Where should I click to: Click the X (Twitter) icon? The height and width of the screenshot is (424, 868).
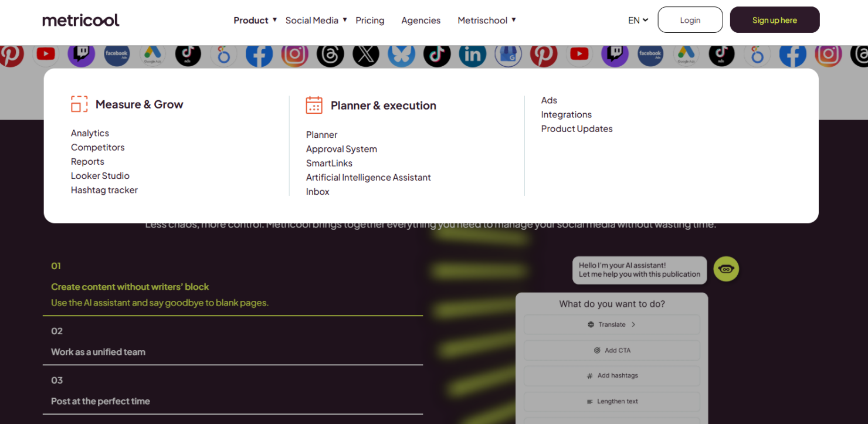coord(366,55)
